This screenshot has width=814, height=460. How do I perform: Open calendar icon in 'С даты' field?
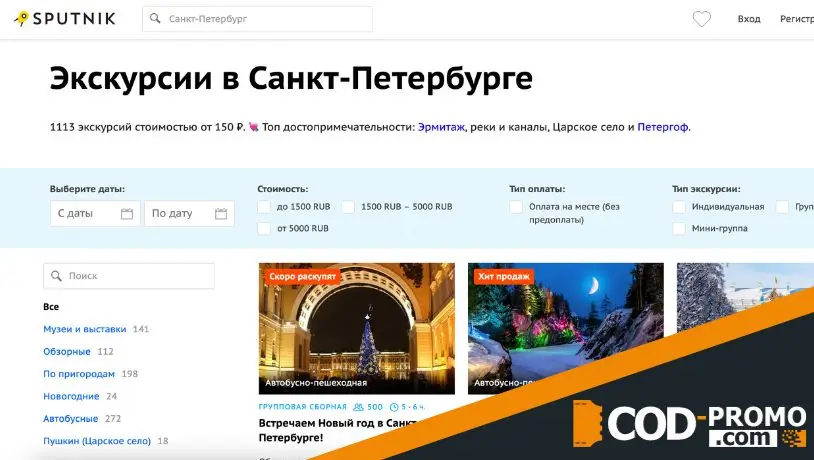point(127,213)
